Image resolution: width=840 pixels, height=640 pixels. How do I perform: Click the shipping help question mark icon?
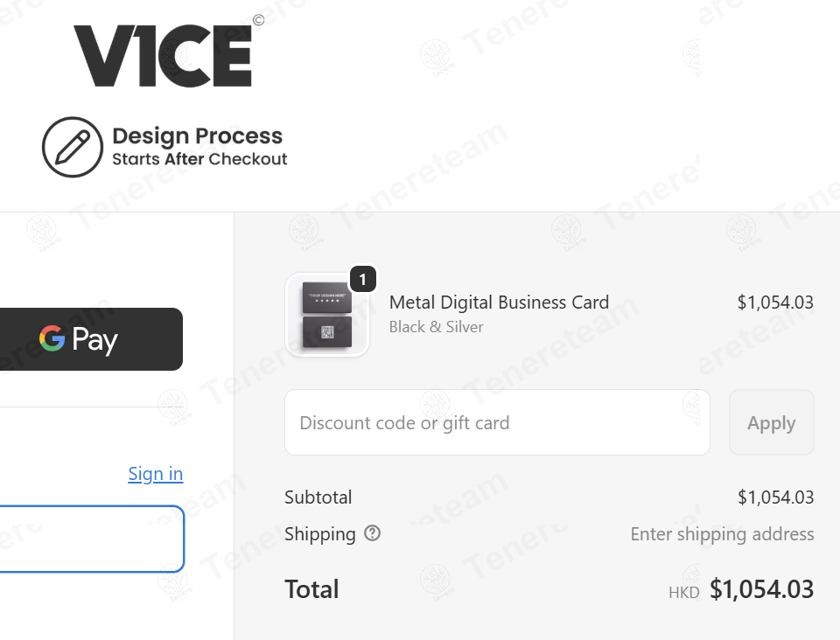(372, 533)
